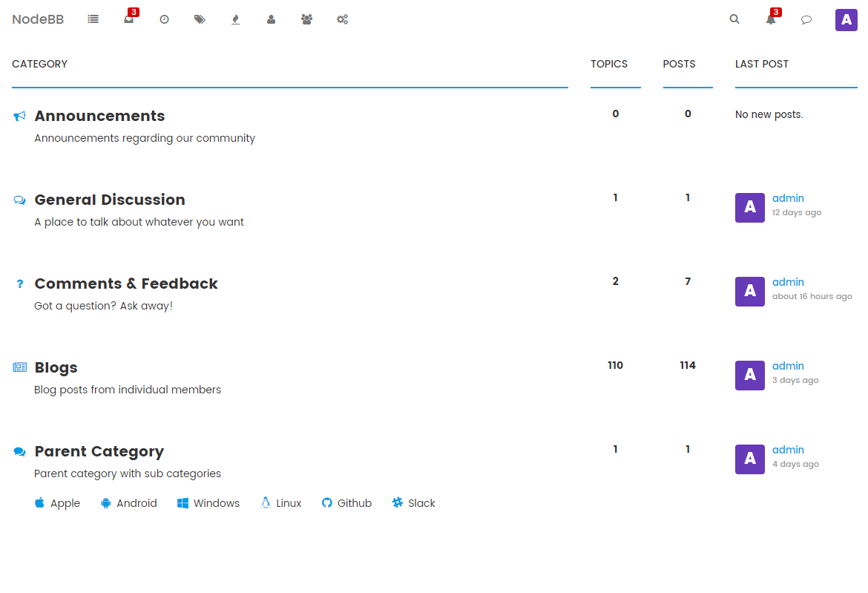Open the Tags icon in navbar
The width and height of the screenshot is (868, 593).
click(200, 19)
